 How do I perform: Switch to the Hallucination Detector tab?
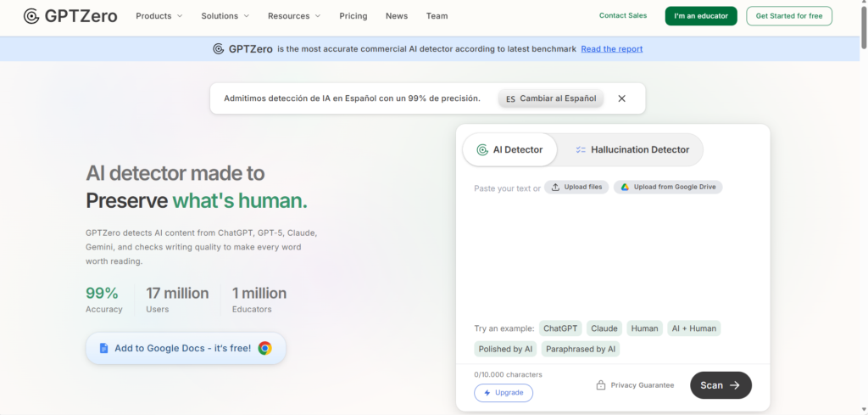632,149
